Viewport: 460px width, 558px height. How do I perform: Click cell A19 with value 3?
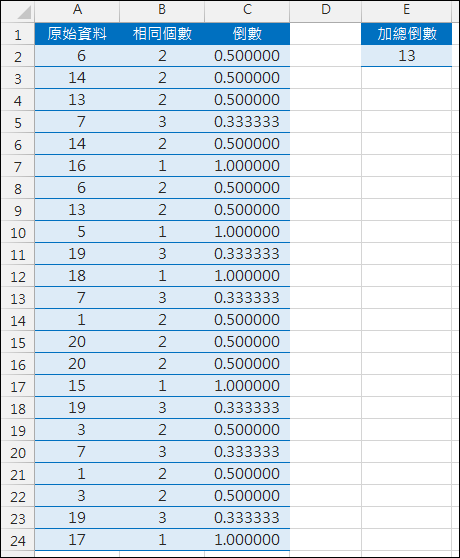[77, 430]
